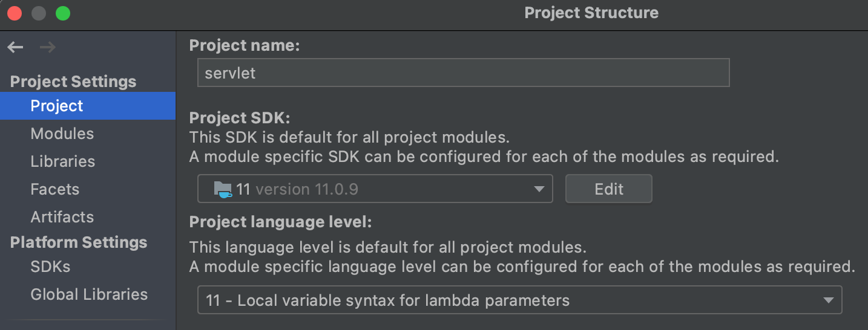This screenshot has height=330, width=868.
Task: Open the Project SDK dropdown arrow
Action: point(539,189)
